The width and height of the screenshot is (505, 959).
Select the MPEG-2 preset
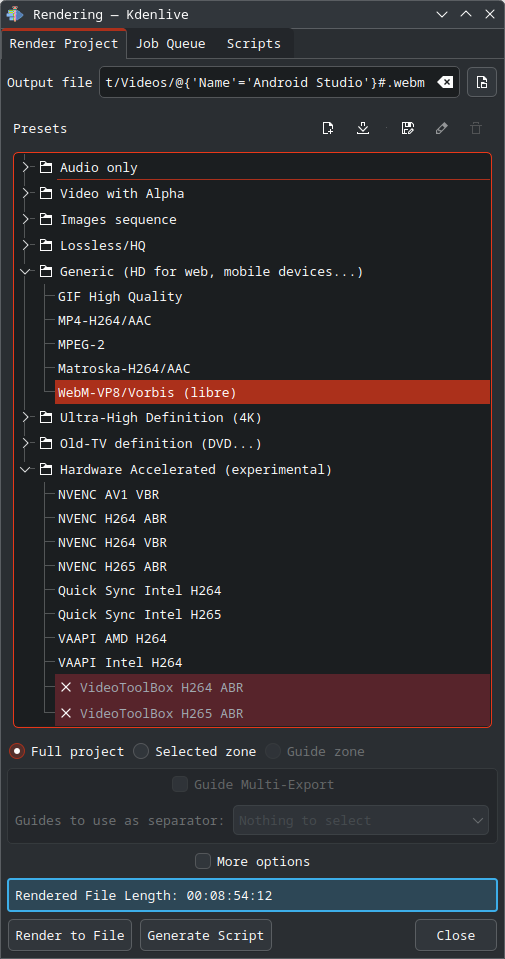tap(272, 344)
